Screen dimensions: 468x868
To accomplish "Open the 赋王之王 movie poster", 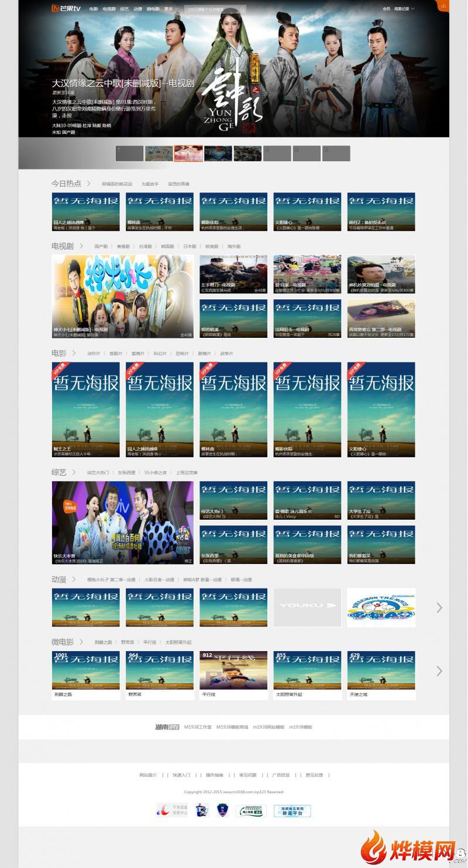I will [x=85, y=410].
